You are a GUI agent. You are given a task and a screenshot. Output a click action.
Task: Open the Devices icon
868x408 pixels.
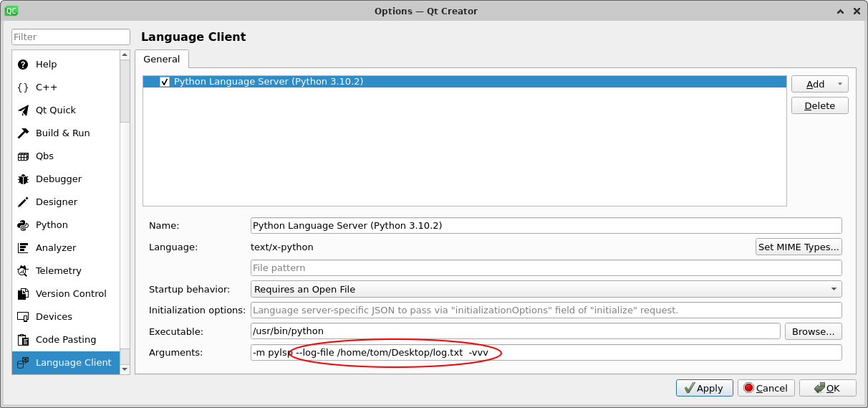click(23, 317)
